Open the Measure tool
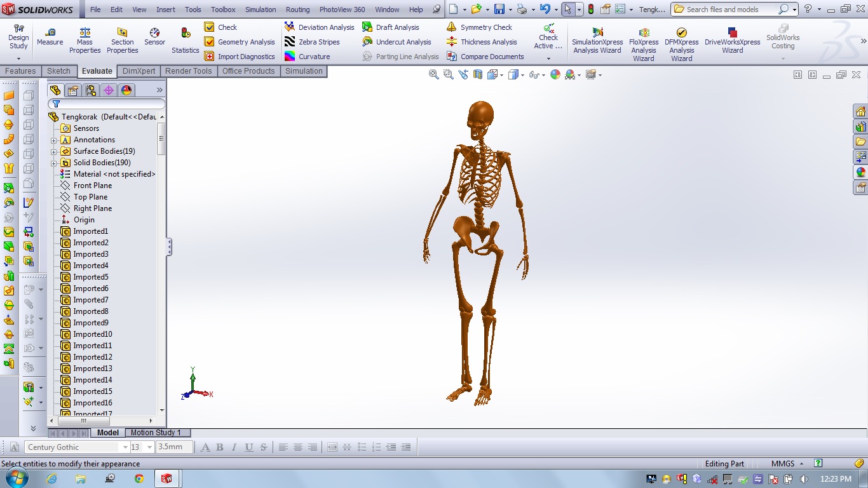Viewport: 868px width, 488px height. pos(50,36)
